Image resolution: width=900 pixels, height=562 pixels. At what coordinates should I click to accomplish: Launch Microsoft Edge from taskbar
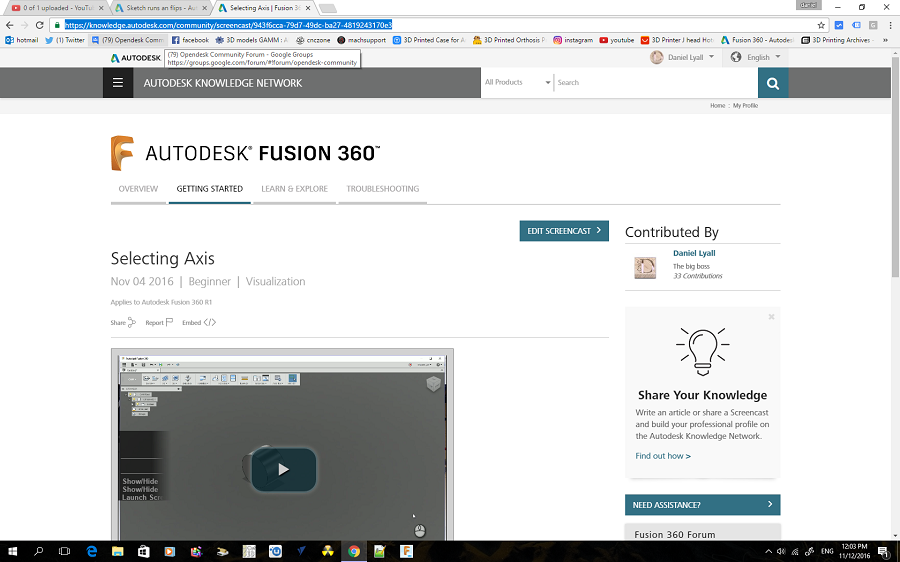(x=91, y=552)
